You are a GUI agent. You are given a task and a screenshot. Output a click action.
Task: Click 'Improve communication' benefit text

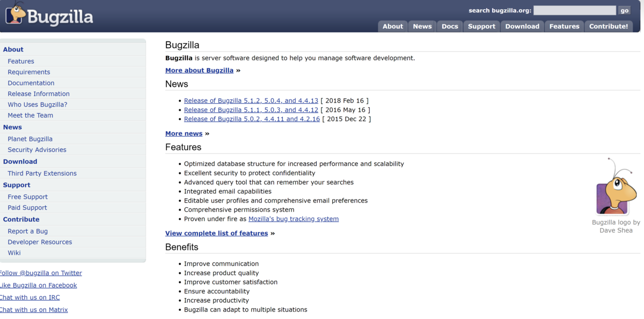tap(221, 264)
